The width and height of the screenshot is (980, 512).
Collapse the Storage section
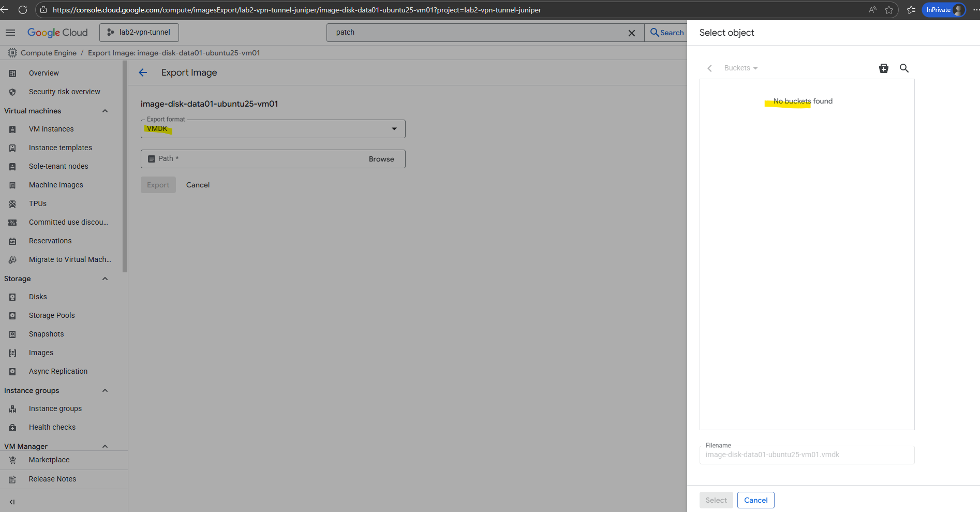[105, 279]
